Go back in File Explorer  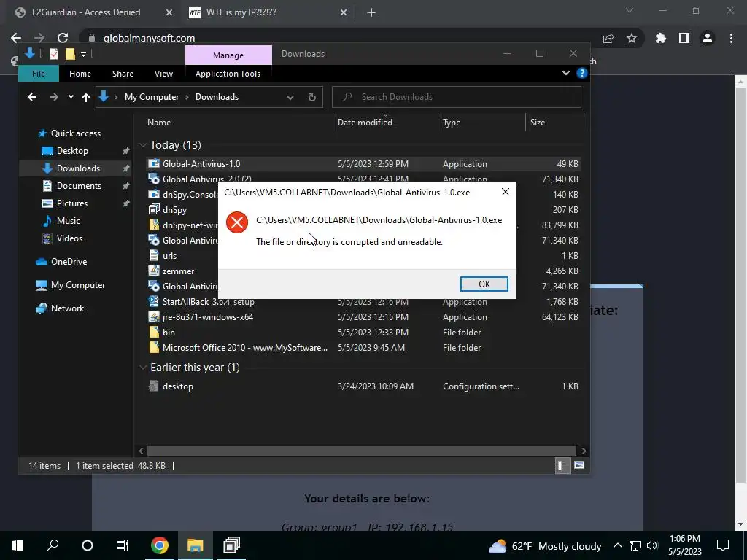pyautogui.click(x=32, y=97)
